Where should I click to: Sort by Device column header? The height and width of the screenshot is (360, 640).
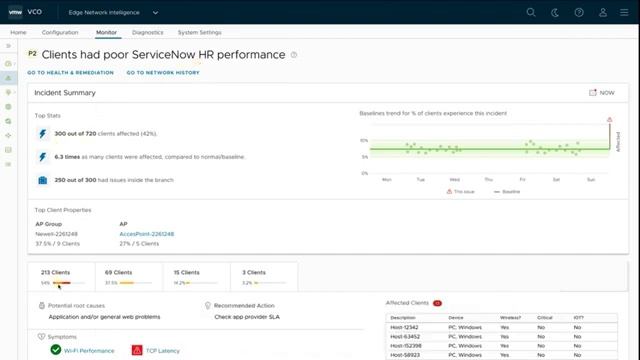[x=456, y=318]
